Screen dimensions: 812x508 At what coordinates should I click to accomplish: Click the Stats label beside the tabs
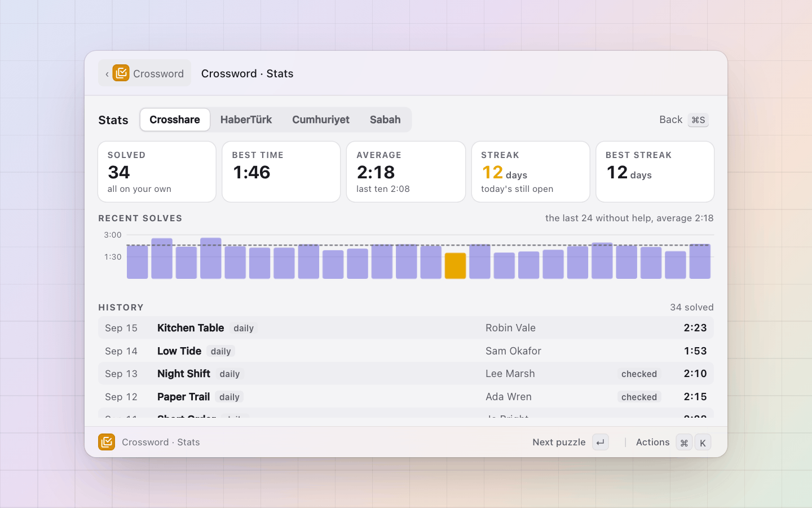point(113,120)
